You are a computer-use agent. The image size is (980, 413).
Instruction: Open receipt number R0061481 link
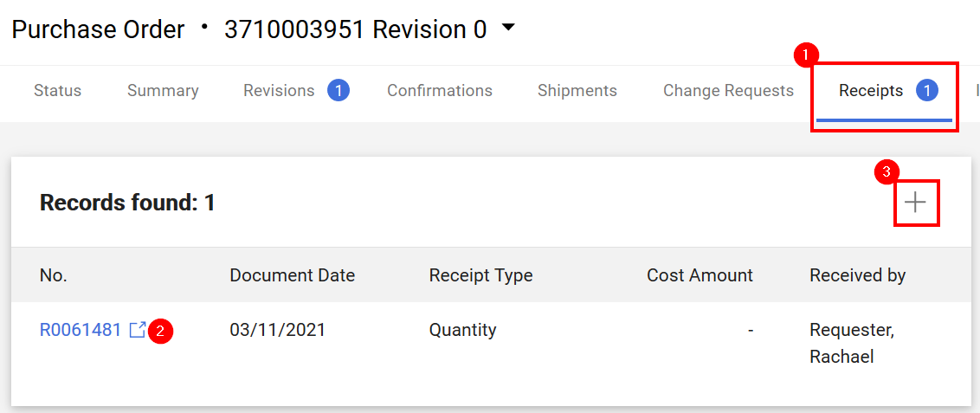(x=80, y=329)
